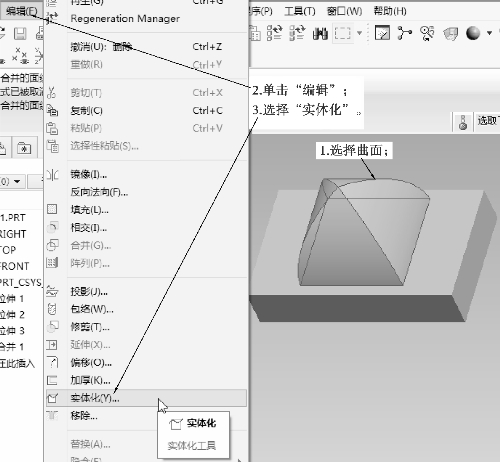This screenshot has width=500, height=462.
Task: Open the 帮助(H) menu
Action: point(390,11)
